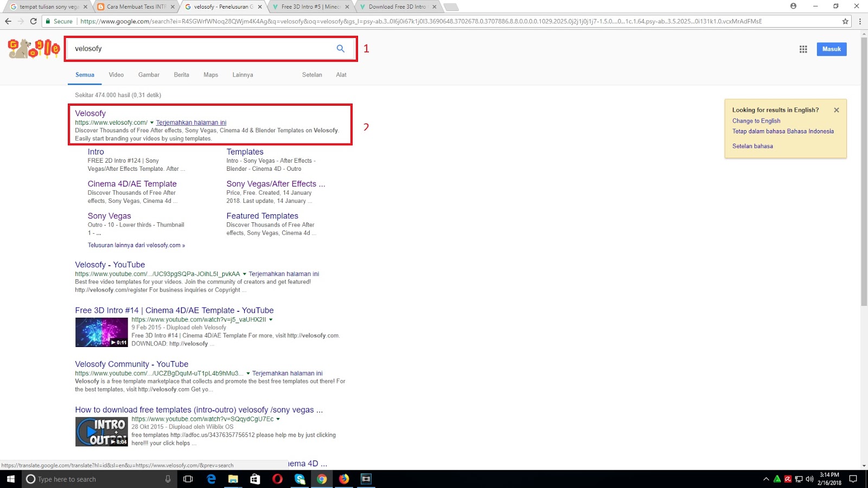This screenshot has height=488, width=868.
Task: Click the Windows taskbar search box
Action: pyautogui.click(x=99, y=479)
